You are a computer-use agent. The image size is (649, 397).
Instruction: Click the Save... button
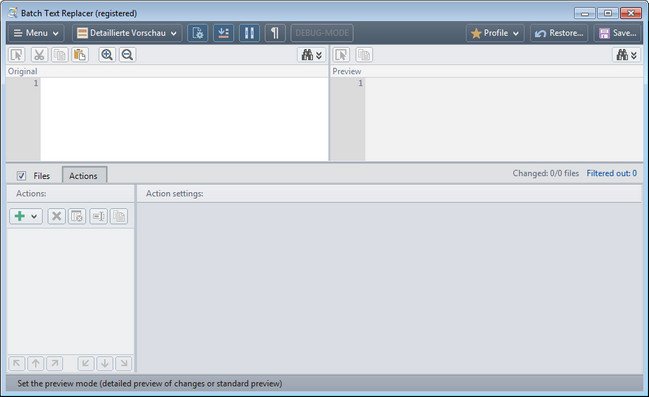pyautogui.click(x=618, y=33)
